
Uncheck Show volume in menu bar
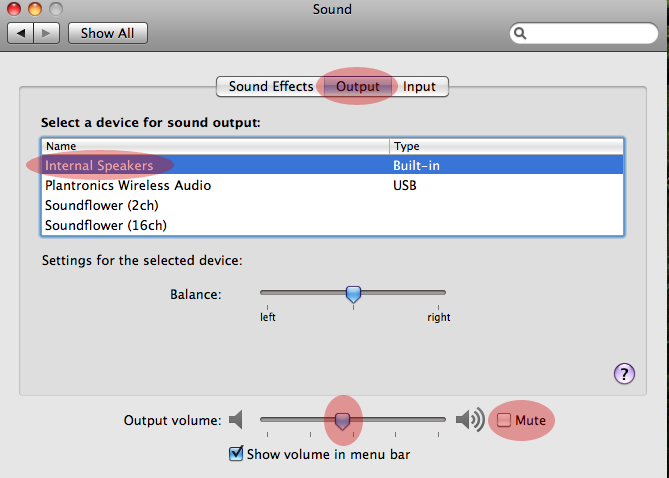click(236, 454)
